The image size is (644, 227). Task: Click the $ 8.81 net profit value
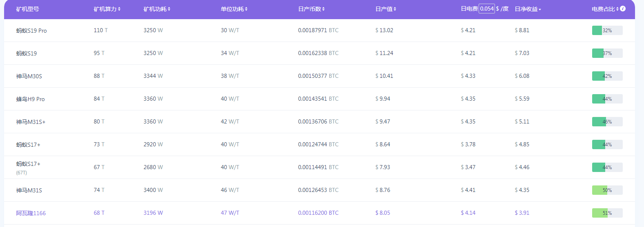pos(522,30)
